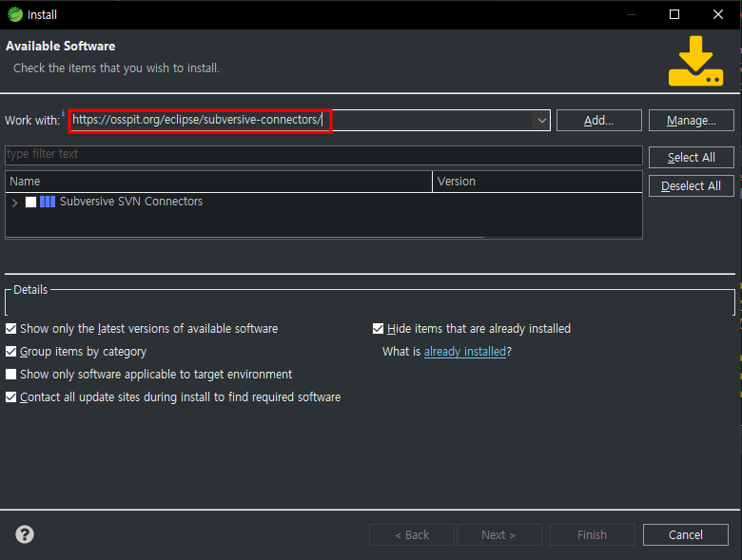Click the Add... button
The width and height of the screenshot is (742, 560).
tap(599, 121)
